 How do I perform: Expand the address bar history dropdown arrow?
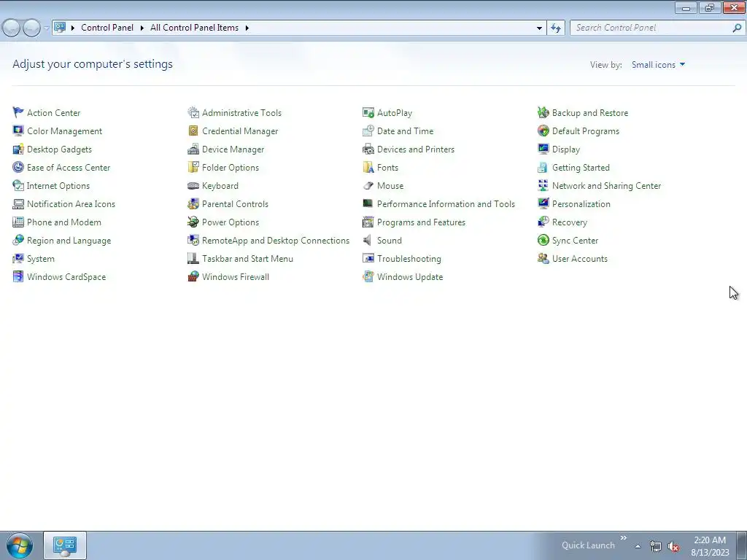(539, 28)
